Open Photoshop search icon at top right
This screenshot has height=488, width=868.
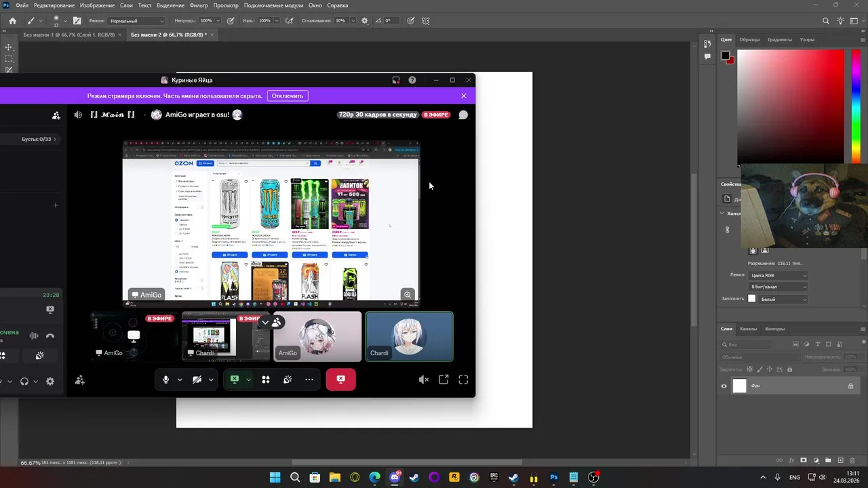tap(826, 21)
